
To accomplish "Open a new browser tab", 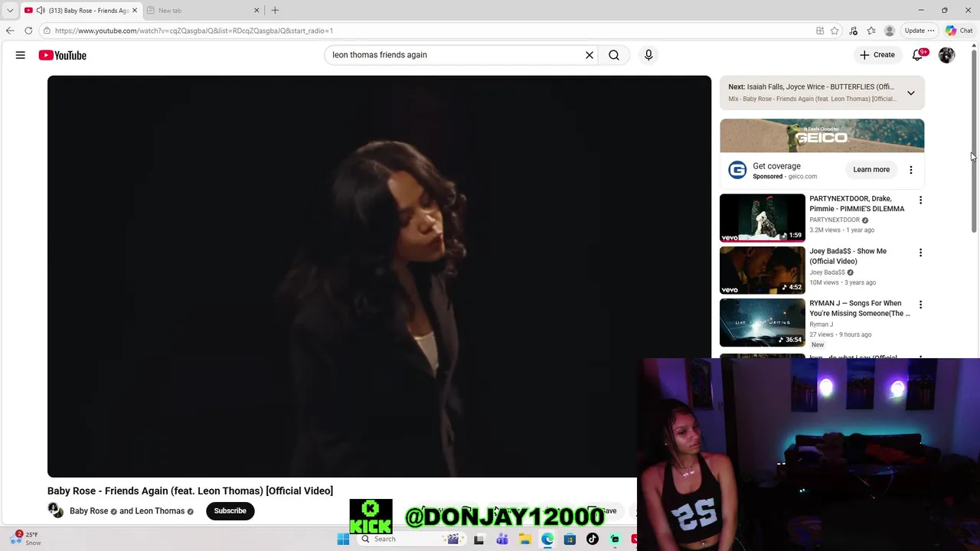I will pyautogui.click(x=275, y=10).
